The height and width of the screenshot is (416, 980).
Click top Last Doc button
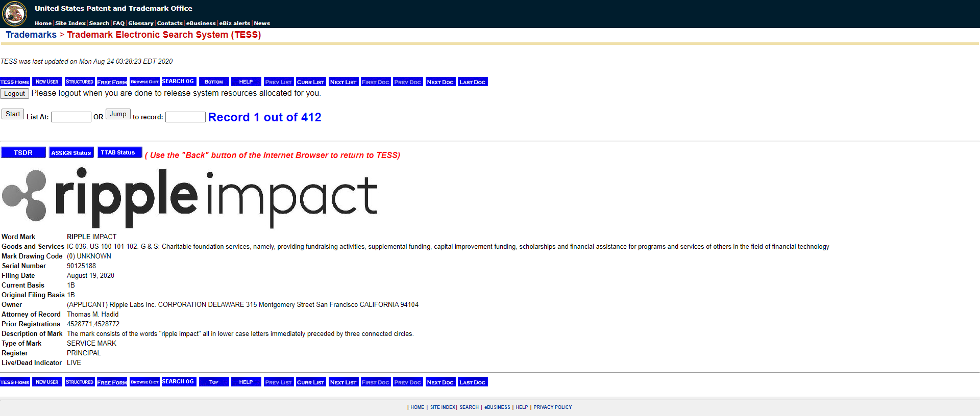click(473, 82)
